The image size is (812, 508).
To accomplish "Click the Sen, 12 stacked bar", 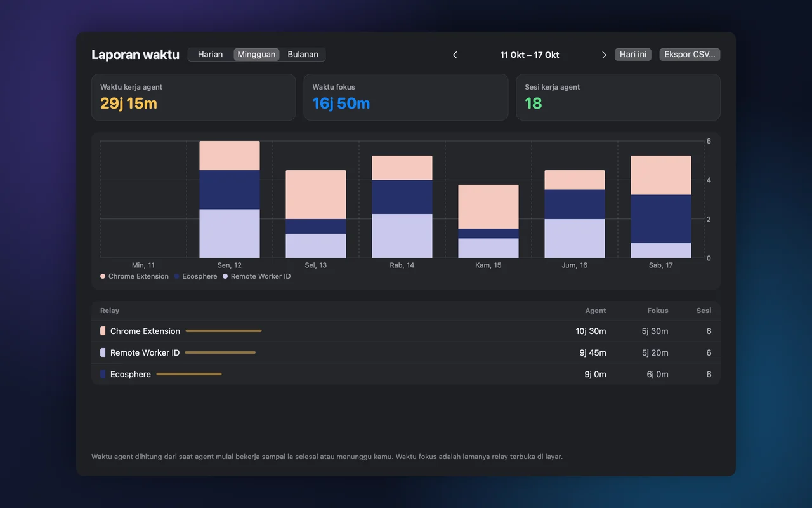I will (x=230, y=199).
